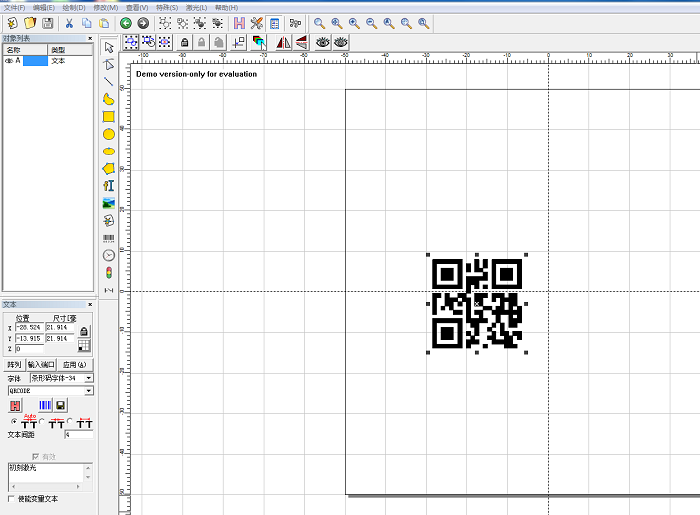
Task: Open the 激光(L) Laser menu
Action: [196, 8]
